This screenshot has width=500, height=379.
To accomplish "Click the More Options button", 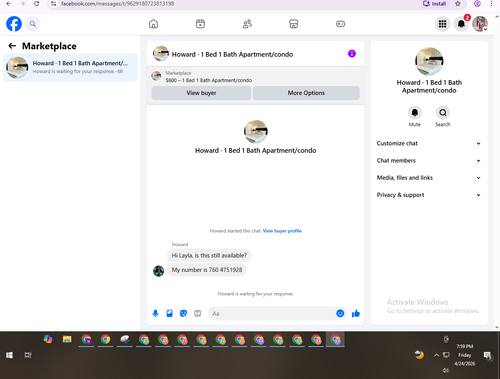I will [306, 93].
